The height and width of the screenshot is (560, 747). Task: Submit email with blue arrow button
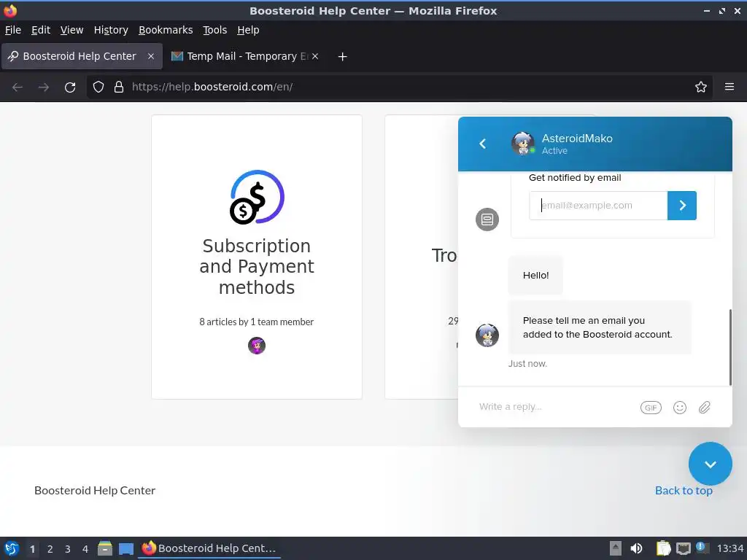point(682,205)
